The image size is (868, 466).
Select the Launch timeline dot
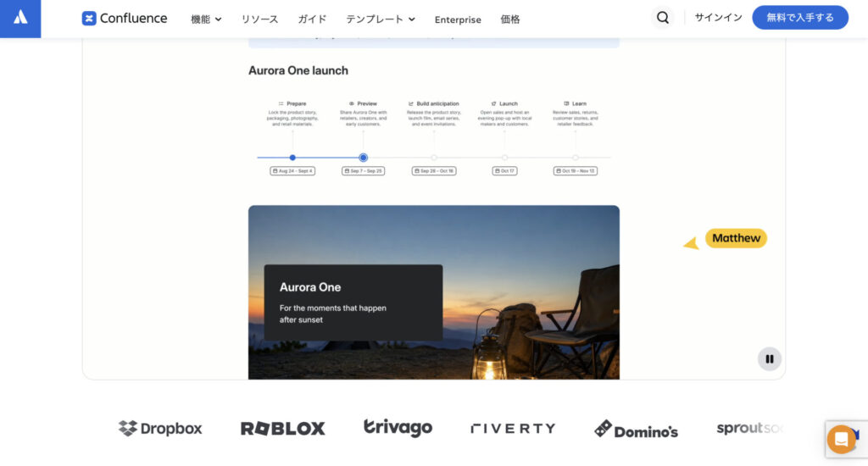point(504,158)
